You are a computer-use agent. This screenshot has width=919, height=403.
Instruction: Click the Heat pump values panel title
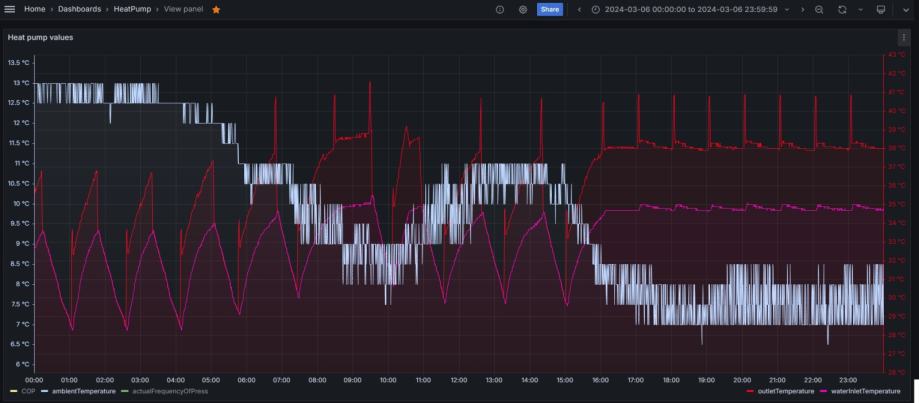40,37
